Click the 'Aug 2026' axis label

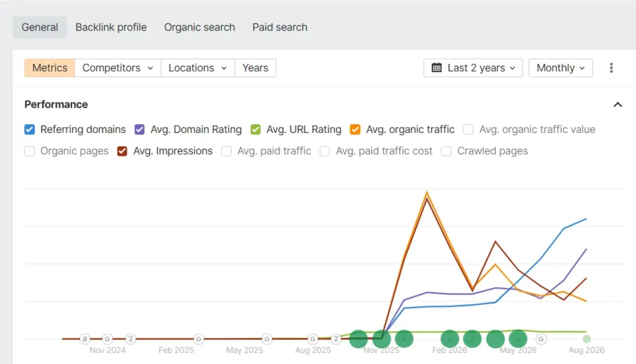pyautogui.click(x=586, y=350)
